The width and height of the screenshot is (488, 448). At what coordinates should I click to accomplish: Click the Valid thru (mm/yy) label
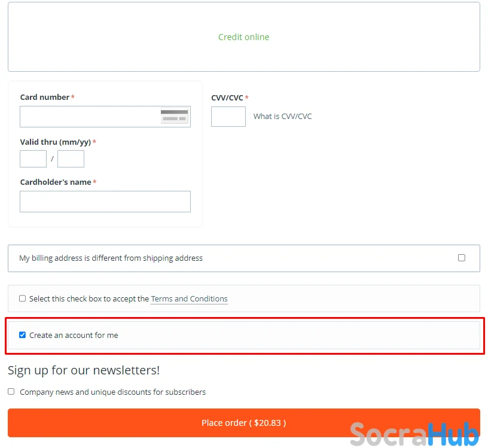pos(56,142)
